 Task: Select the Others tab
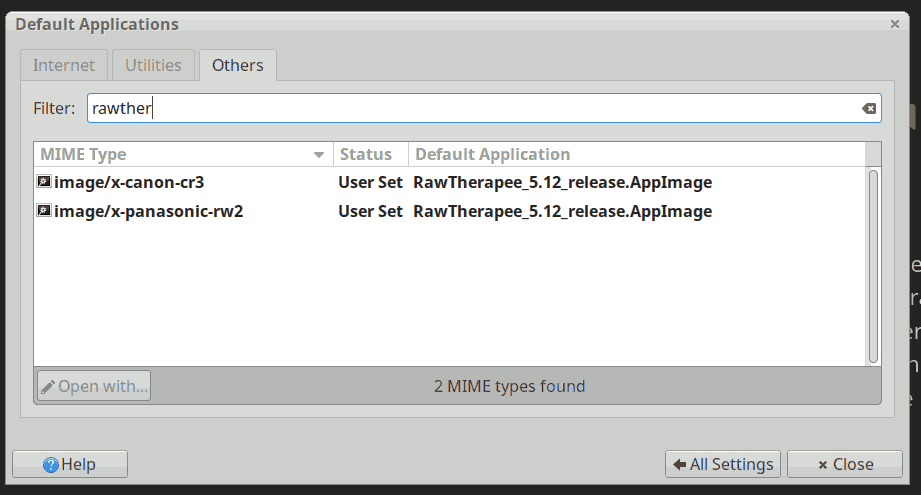pos(238,65)
